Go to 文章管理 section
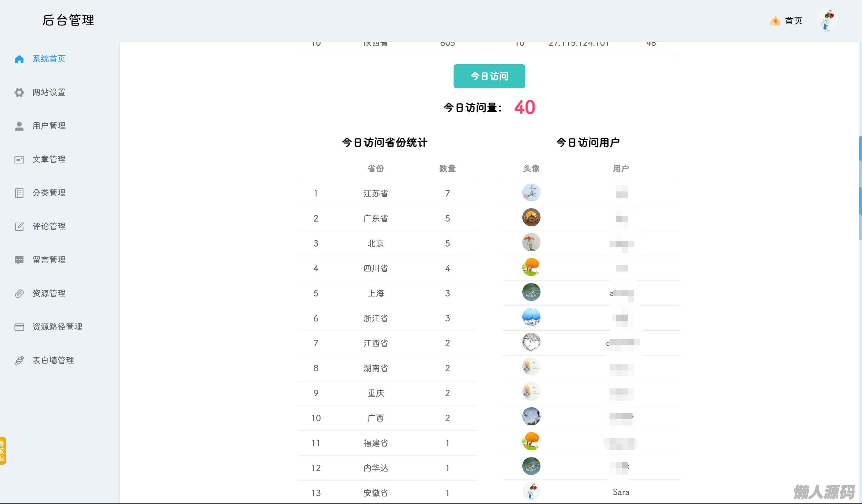862x504 pixels. (x=49, y=159)
